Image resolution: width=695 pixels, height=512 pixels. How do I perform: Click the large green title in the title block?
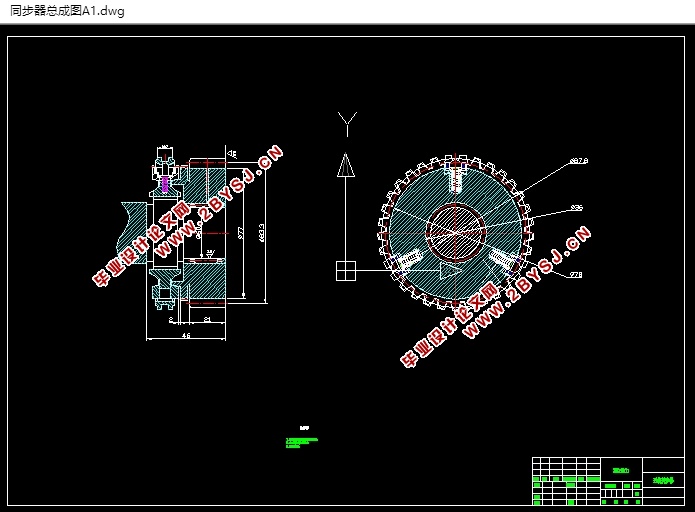tap(664, 480)
